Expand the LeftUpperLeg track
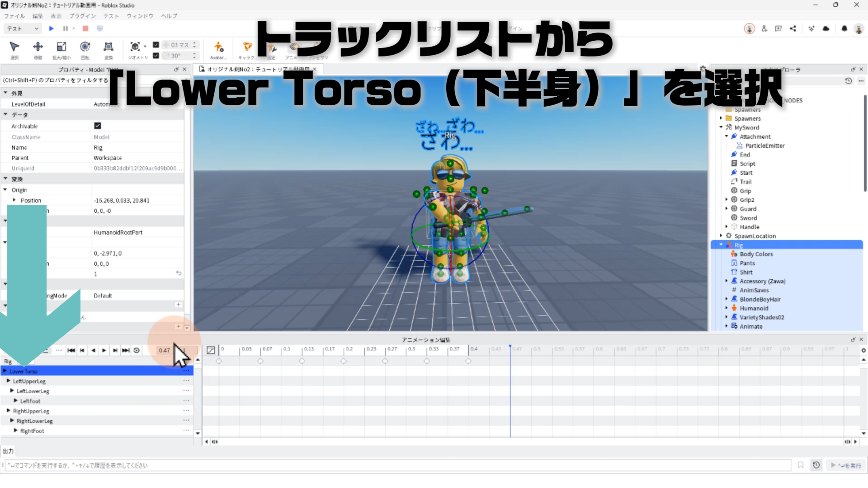 point(9,381)
